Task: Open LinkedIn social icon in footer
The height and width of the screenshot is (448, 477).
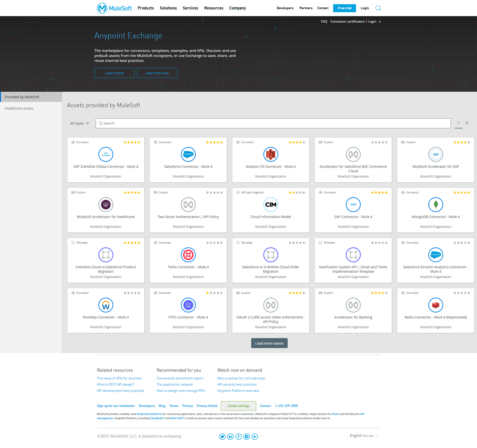Action: [231, 436]
